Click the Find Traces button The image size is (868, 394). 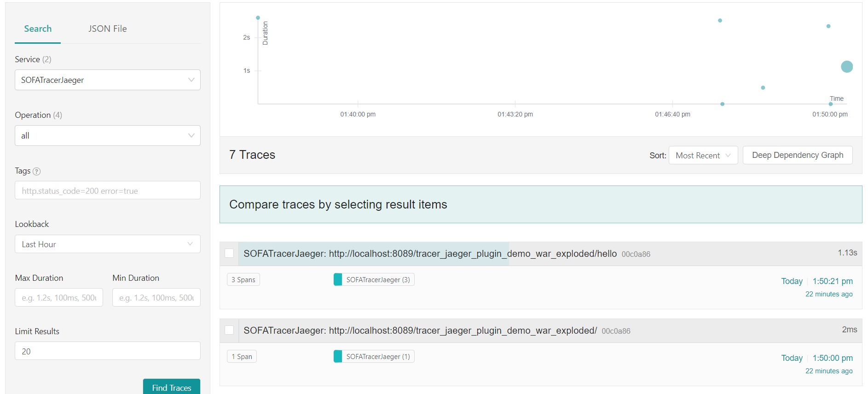pyautogui.click(x=172, y=387)
